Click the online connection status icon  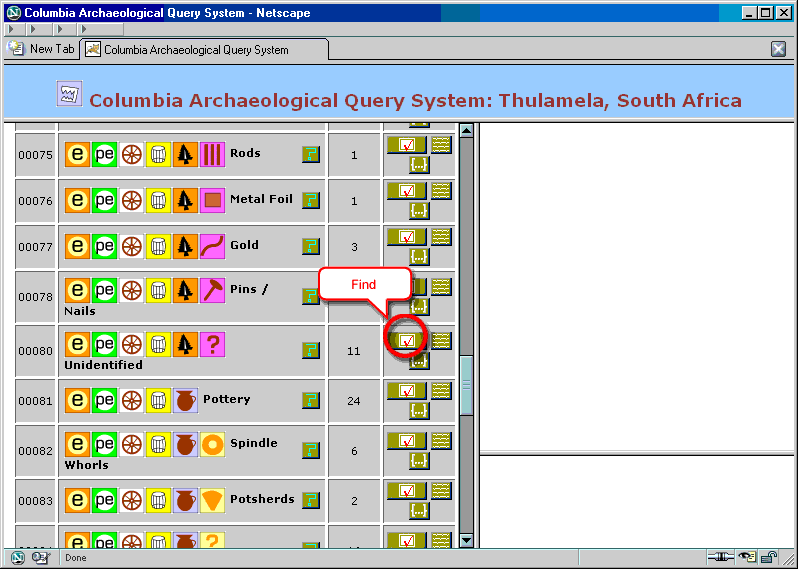coord(720,558)
